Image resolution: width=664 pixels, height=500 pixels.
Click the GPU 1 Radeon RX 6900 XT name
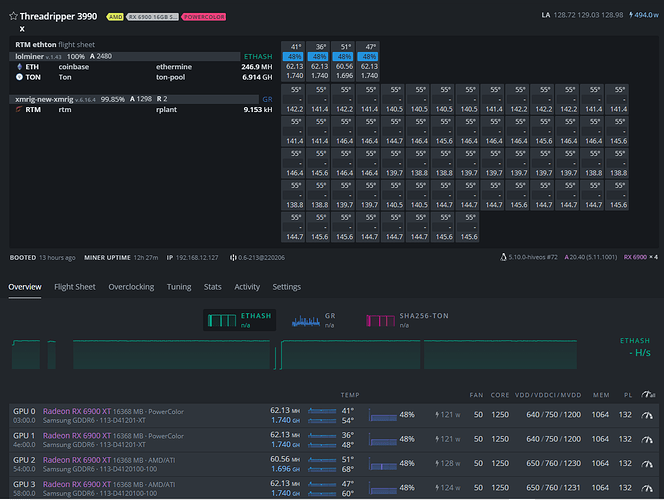[x=77, y=436]
